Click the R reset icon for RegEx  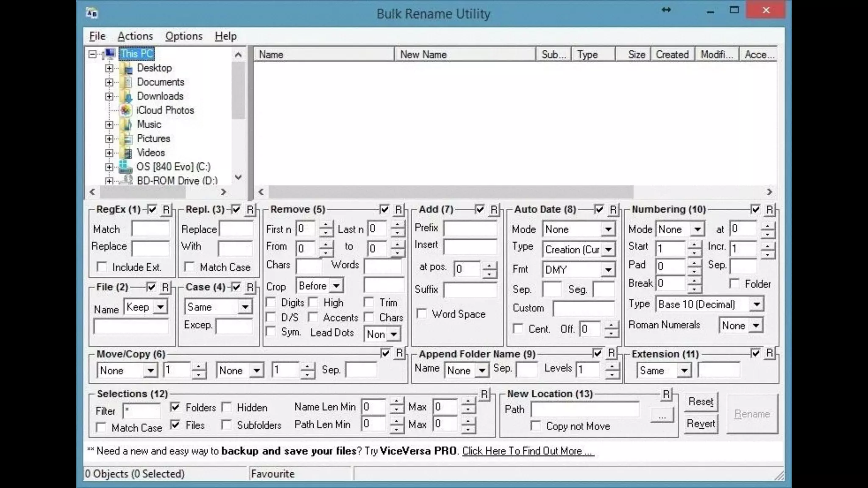166,210
